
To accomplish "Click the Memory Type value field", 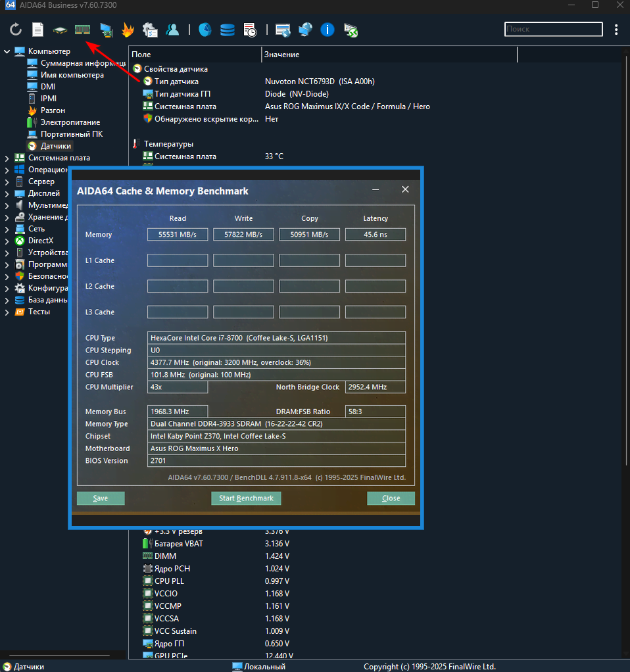I will (276, 424).
